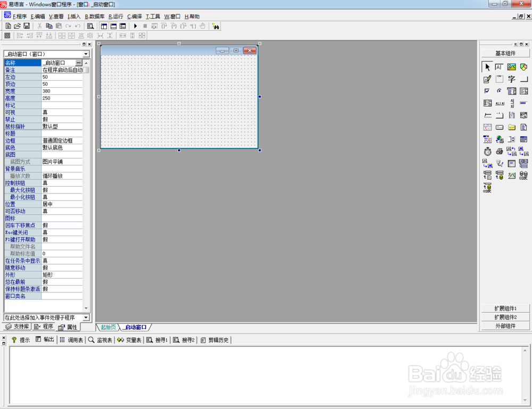Open the find tool with magnifier icon
The width and height of the screenshot is (532, 409).
tap(90, 26)
